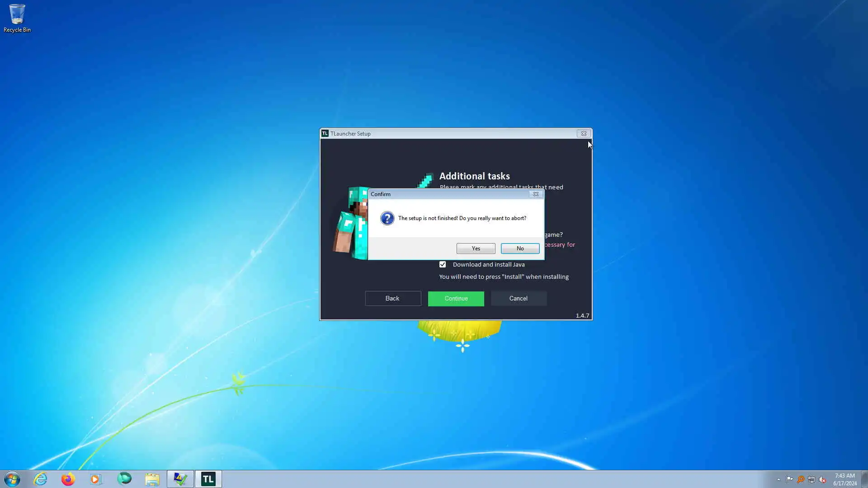This screenshot has width=868, height=488.
Task: Close the TLauncher Setup window
Action: pyautogui.click(x=583, y=134)
